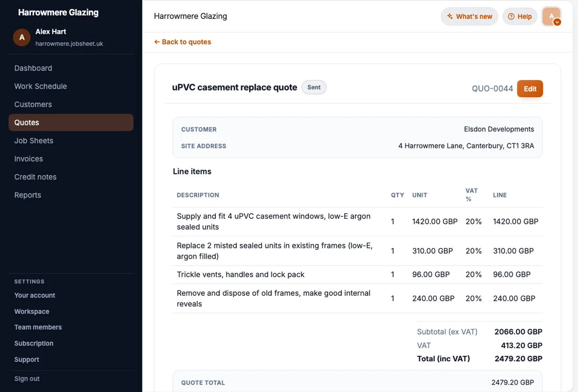
Task: Open Work Schedule in the sidebar
Action: pyautogui.click(x=71, y=86)
